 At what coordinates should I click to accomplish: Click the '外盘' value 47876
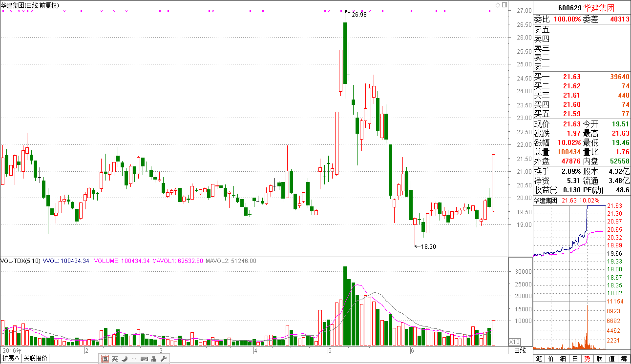pyautogui.click(x=571, y=161)
